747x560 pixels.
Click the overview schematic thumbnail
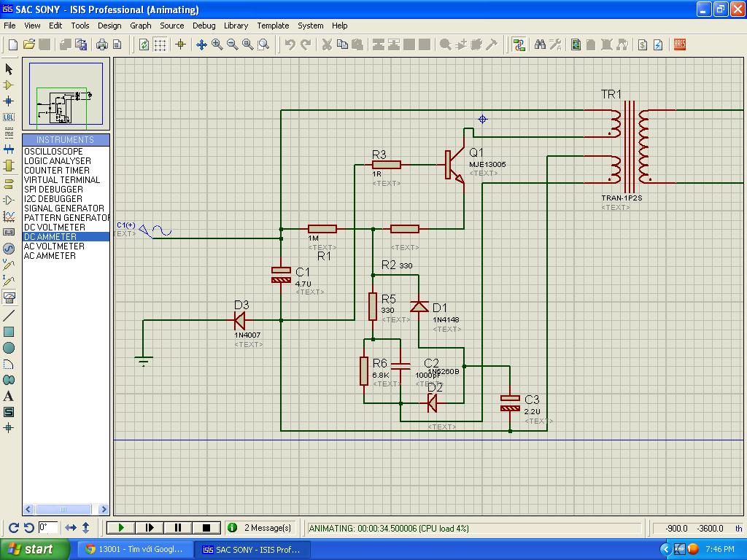point(66,95)
